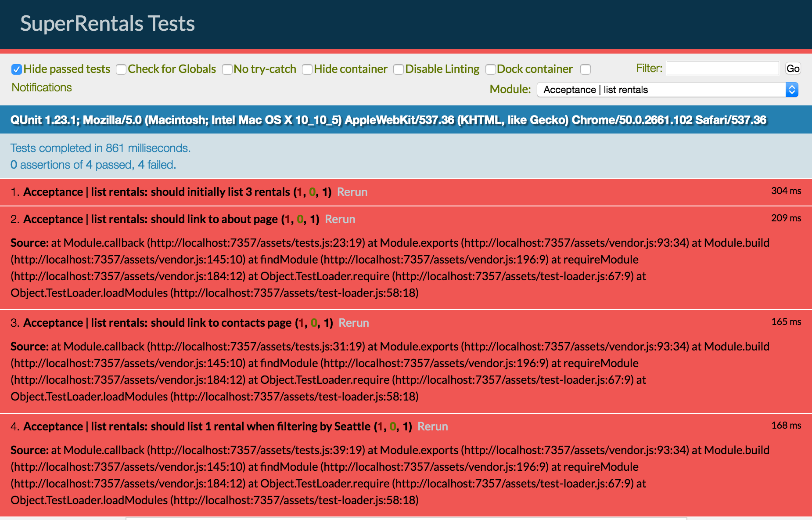The image size is (812, 520).
Task: Tick the Dock container checkbox
Action: [491, 69]
